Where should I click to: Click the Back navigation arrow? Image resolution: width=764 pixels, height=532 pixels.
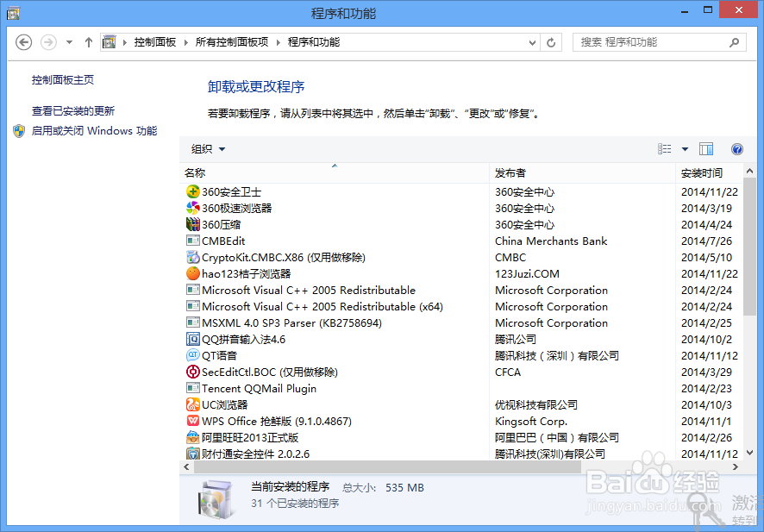[23, 42]
